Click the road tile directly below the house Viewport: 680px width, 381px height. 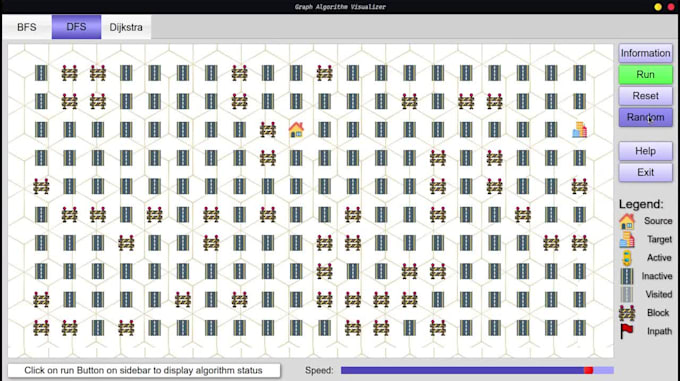click(x=296, y=158)
